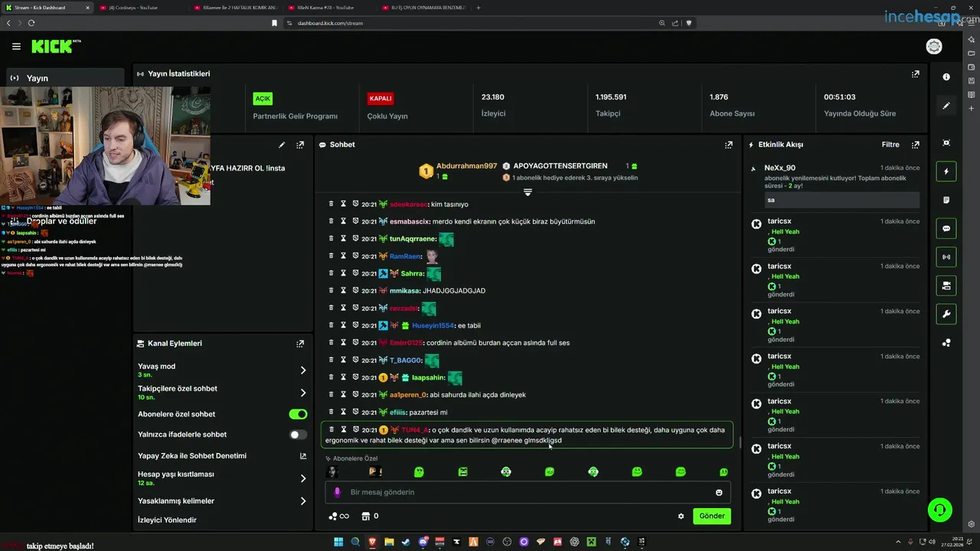
Task: Open the TUN4_4 username in chat
Action: tap(415, 430)
